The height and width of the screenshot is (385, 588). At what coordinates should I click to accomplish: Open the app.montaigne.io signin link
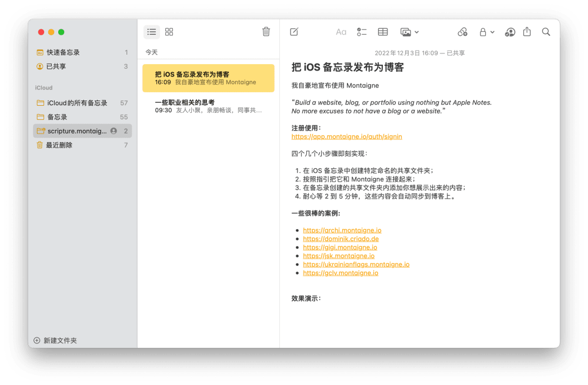coord(346,136)
